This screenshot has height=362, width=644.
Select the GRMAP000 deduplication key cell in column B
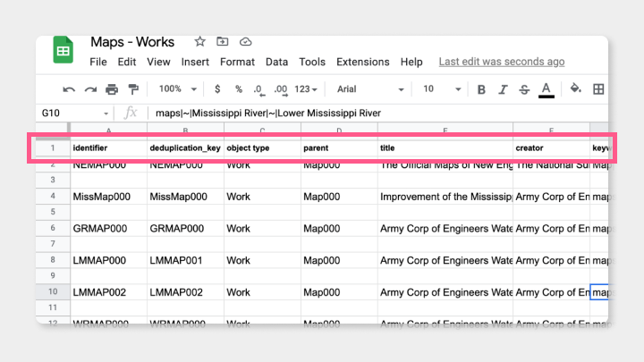(186, 228)
